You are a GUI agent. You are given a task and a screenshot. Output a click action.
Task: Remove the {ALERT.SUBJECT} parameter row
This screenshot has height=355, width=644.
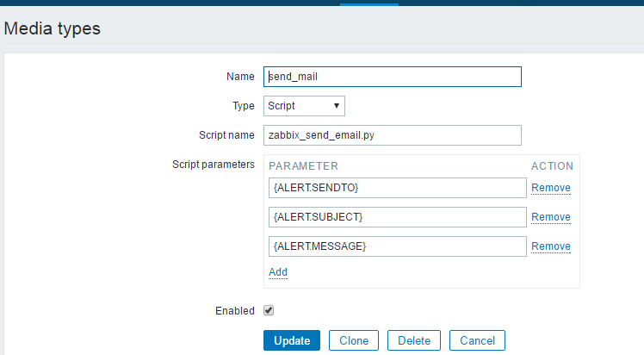click(x=550, y=217)
